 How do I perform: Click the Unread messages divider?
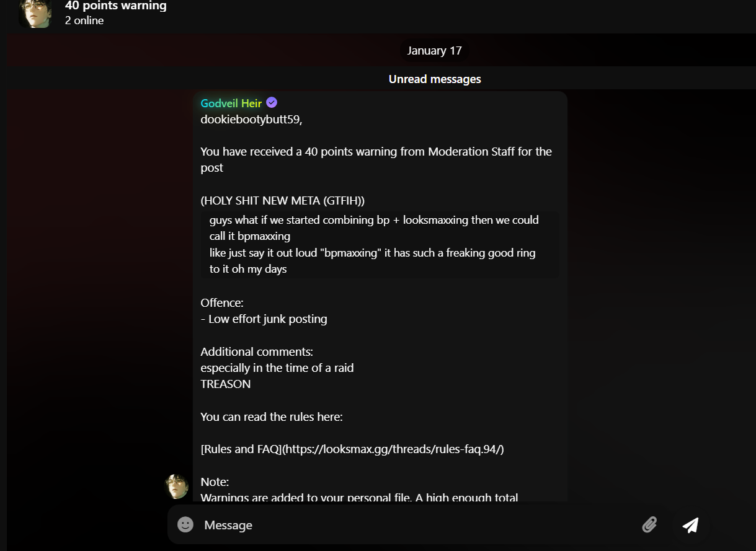434,79
